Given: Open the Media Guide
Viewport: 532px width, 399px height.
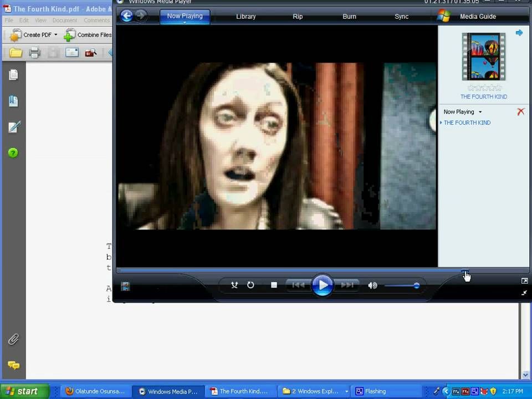Looking at the screenshot, I should click(478, 16).
